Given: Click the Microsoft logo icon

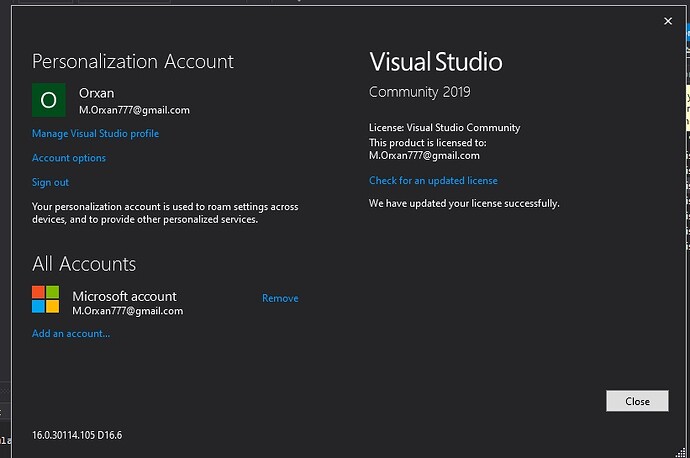Looking at the screenshot, I should (45, 299).
